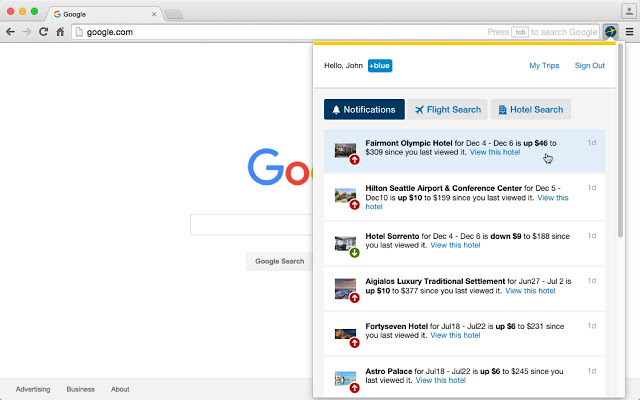This screenshot has width=640, height=400.
Task: Click the red up-arrow on Astro Palace
Action: [x=354, y=388]
